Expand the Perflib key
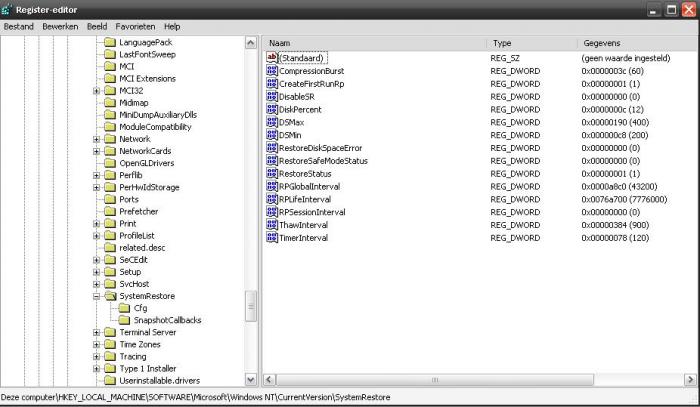 click(96, 175)
